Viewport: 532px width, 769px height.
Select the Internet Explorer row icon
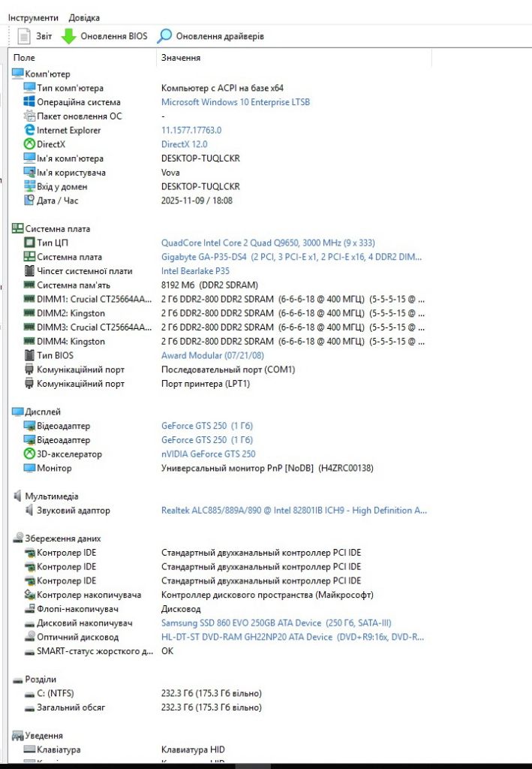[x=29, y=130]
